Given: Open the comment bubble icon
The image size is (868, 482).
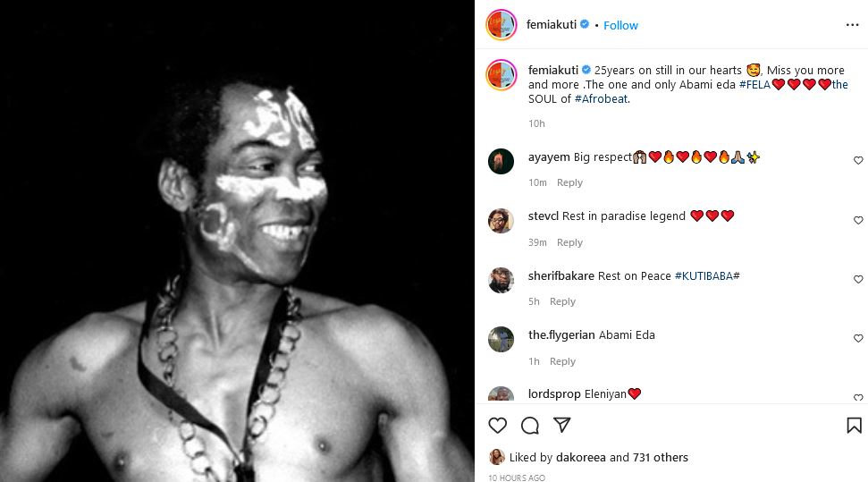Looking at the screenshot, I should (x=530, y=426).
